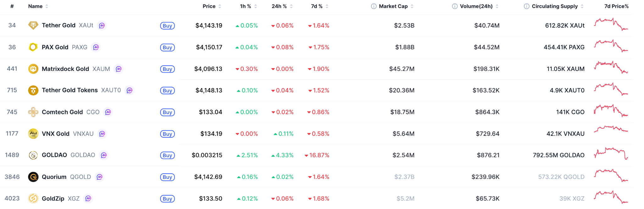Click the purple badge icon beside PAXG
The height and width of the screenshot is (209, 644).
(x=96, y=47)
